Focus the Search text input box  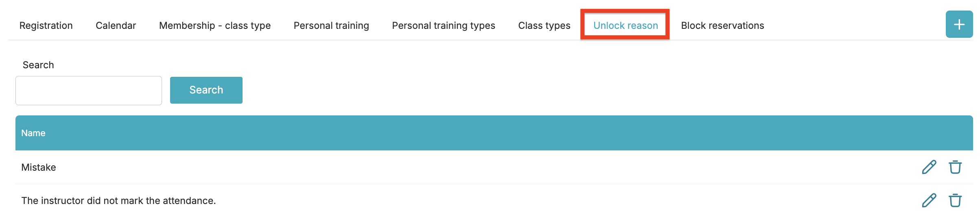pos(89,91)
